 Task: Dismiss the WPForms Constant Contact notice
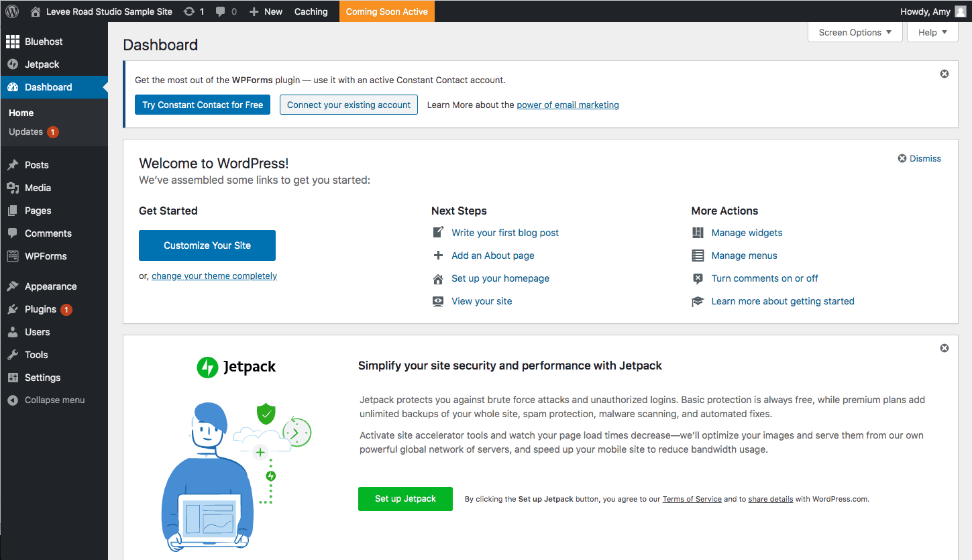click(944, 74)
